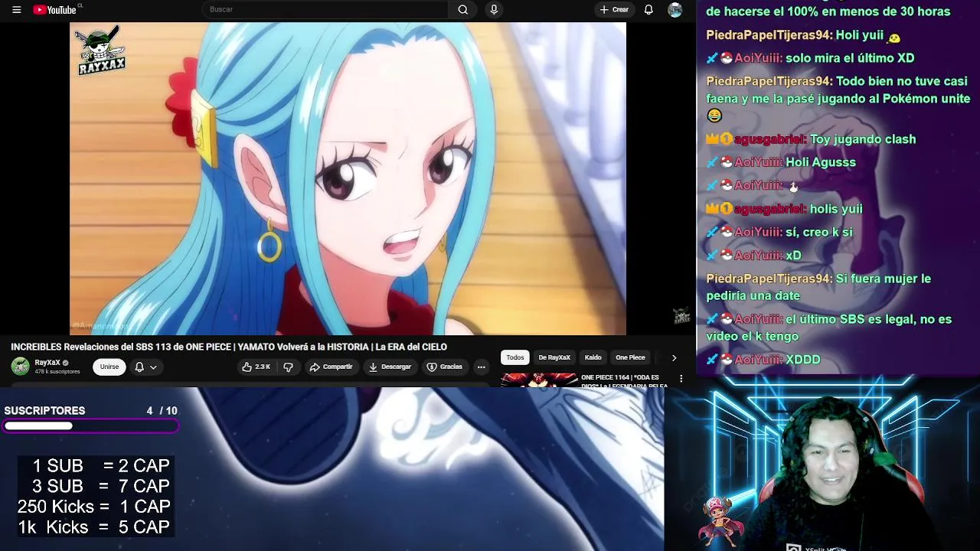The width and height of the screenshot is (980, 551).
Task: Click the video title INCREIBLES Revelaciones del SBS 113
Action: 229,347
